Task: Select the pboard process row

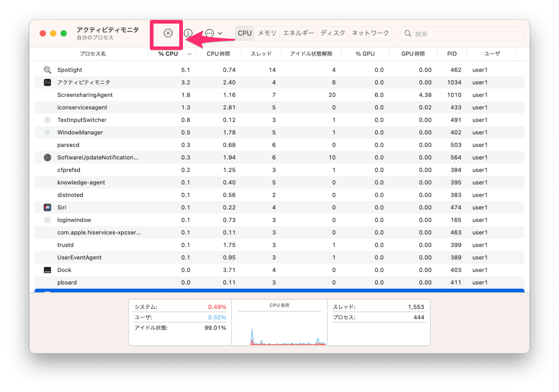Action: [279, 283]
